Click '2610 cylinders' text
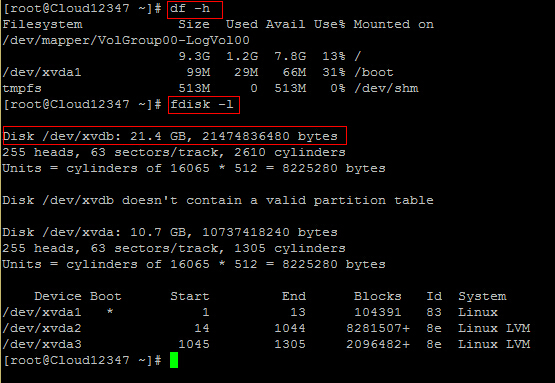The width and height of the screenshot is (555, 383). point(290,152)
